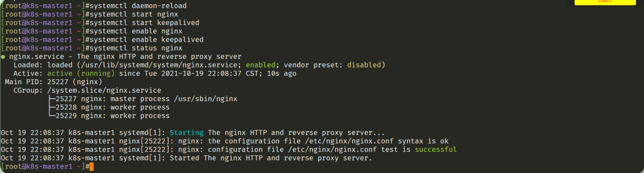The image size is (644, 173).
Task: Click the 'systemctl enable keepalived' command
Action: click(144, 40)
